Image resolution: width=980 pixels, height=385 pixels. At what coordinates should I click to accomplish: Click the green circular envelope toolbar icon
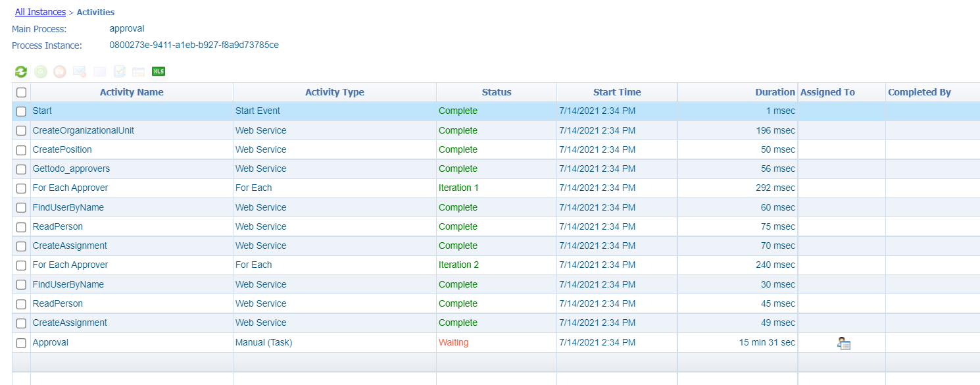[x=41, y=72]
